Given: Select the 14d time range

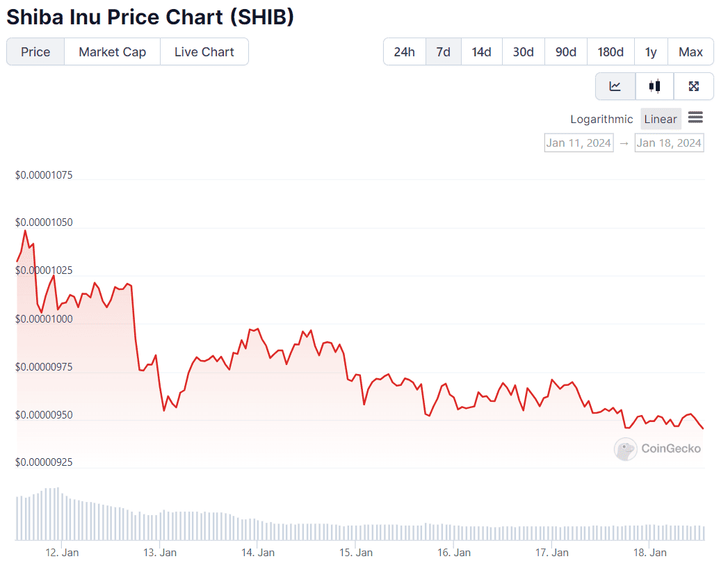Looking at the screenshot, I should pyautogui.click(x=480, y=51).
